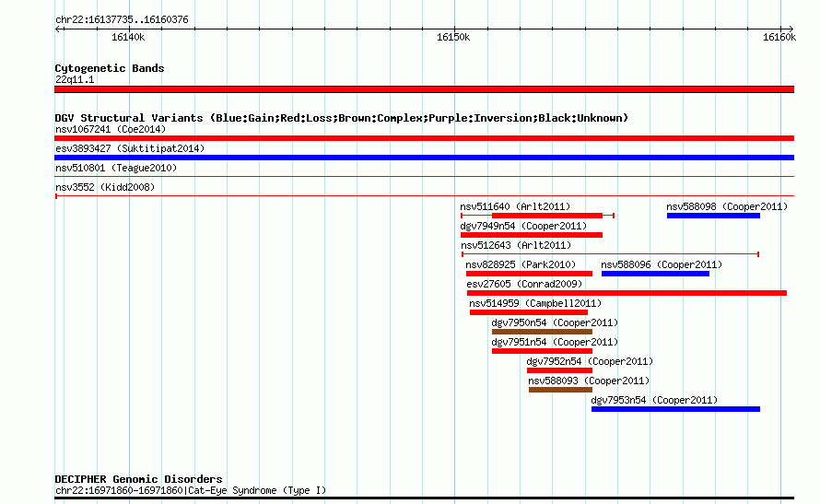Select the brown nsv588093 (Cooper2011) bar
The height and width of the screenshot is (504, 820).
pyautogui.click(x=560, y=390)
